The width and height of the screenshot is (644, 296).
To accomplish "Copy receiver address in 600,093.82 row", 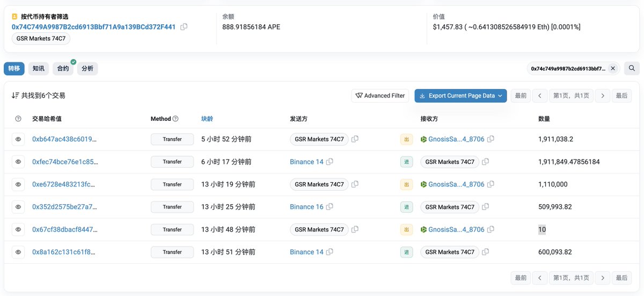I will (485, 252).
